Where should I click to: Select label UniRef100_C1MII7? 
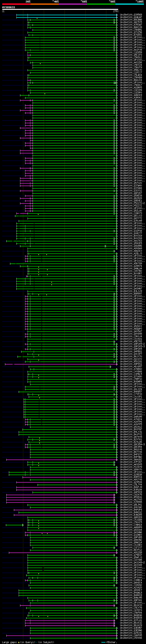tap(131, 72)
